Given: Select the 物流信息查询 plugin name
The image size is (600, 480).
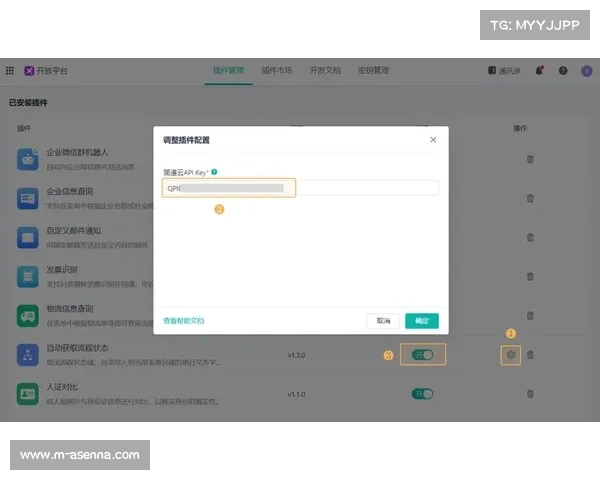Looking at the screenshot, I should click(x=70, y=309).
